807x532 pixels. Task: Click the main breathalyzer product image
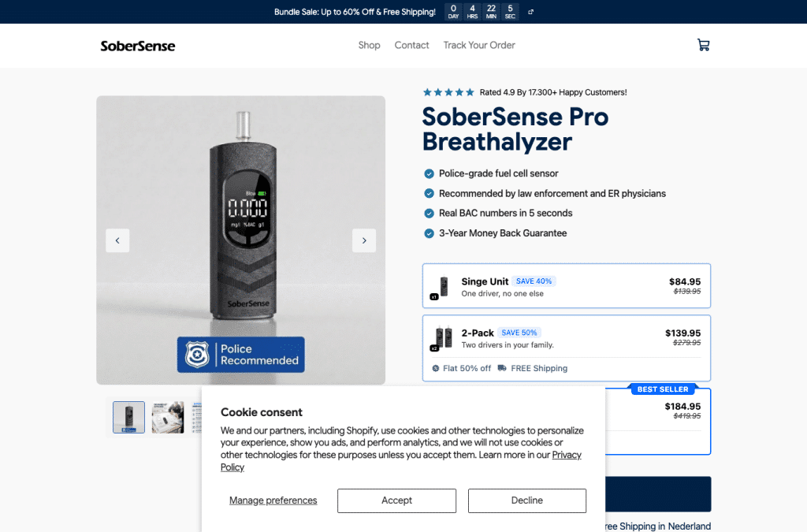(241, 240)
